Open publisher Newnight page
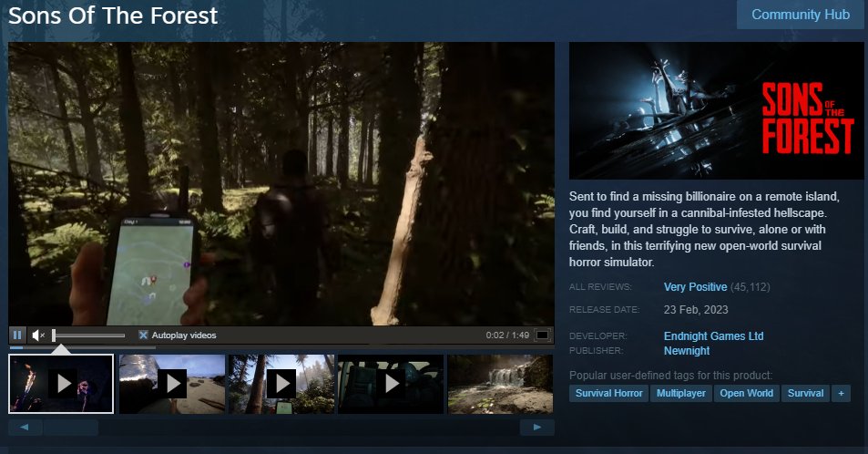868x454 pixels. click(x=687, y=350)
